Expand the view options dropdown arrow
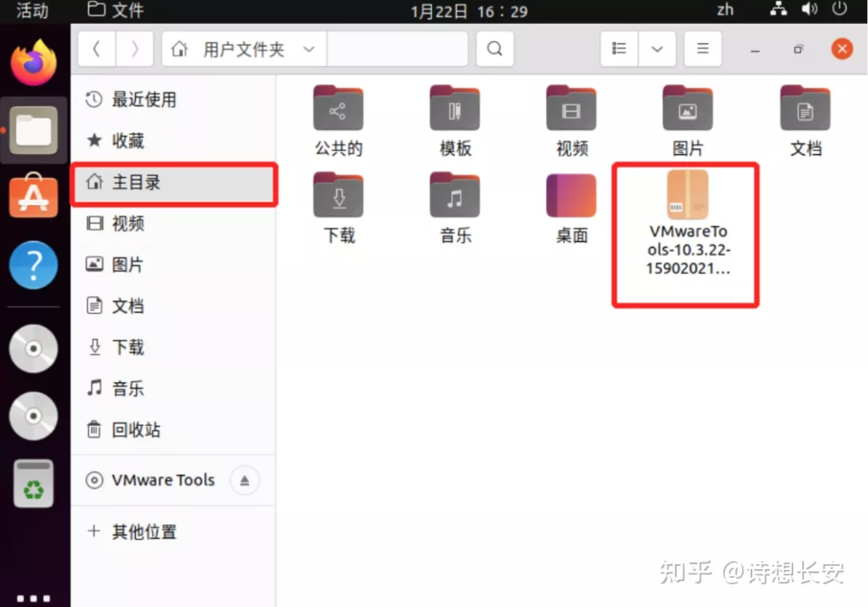Screen dimensions: 868x607 coord(657,48)
